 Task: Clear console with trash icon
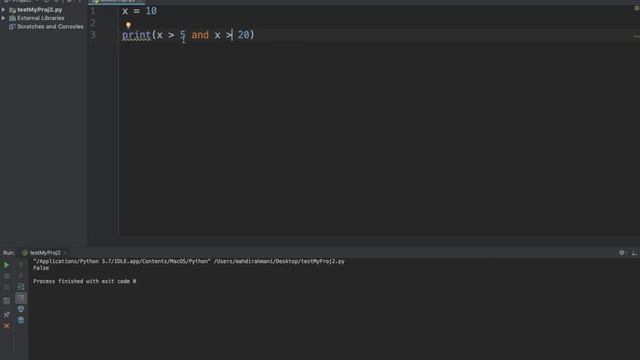[x=21, y=320]
